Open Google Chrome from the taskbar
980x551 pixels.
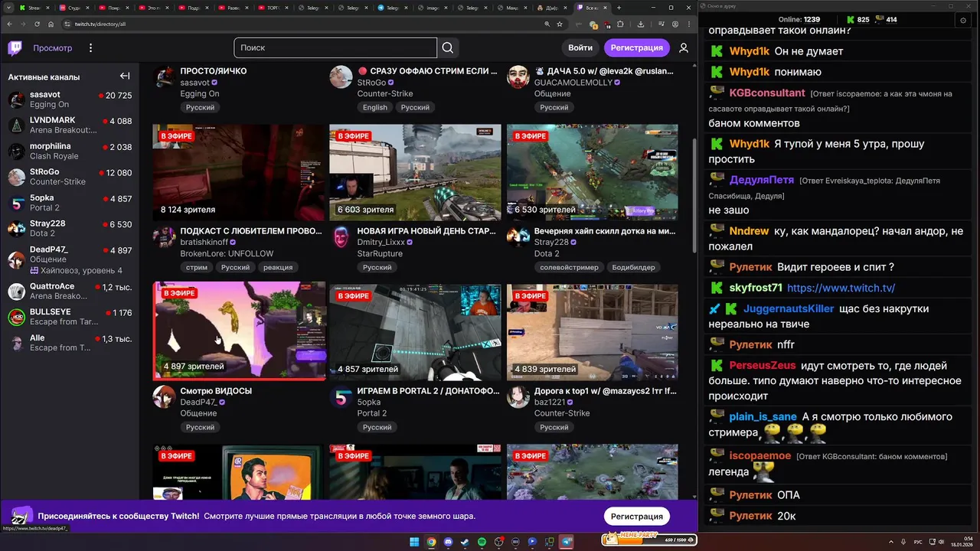(x=431, y=542)
